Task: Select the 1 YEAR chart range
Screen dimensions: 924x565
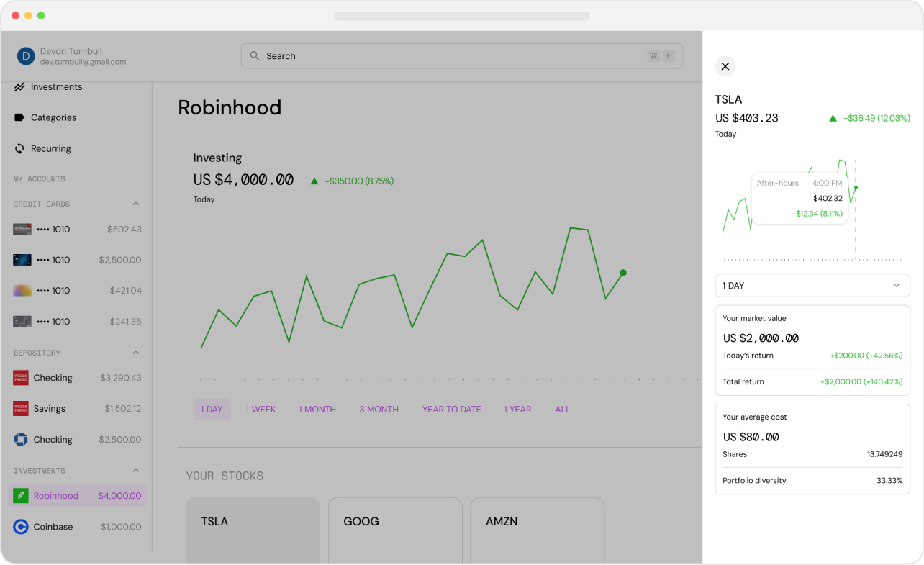Action: [x=517, y=410]
